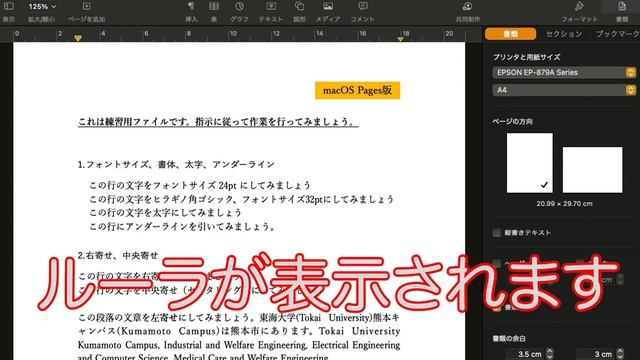Click the line about フォントサイズ 24pt
This screenshot has width=640, height=360.
200,185
